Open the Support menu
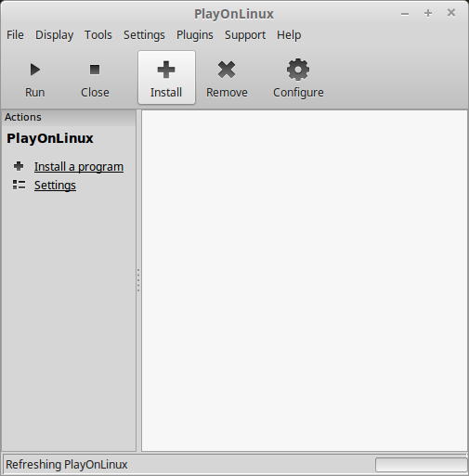The height and width of the screenshot is (476, 469). [x=245, y=35]
